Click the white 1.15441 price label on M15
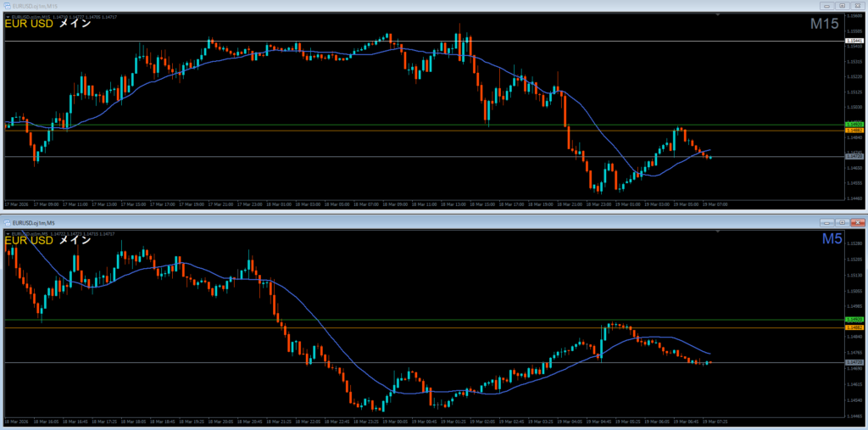This screenshot has width=868, height=430. [x=854, y=41]
